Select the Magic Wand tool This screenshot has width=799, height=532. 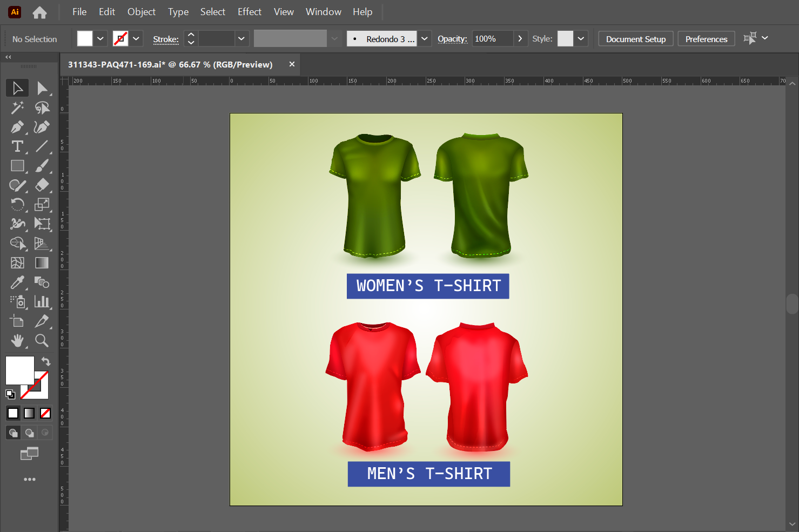tap(17, 107)
